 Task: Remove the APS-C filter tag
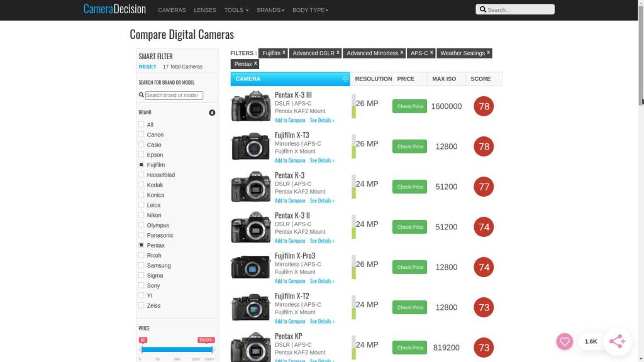[431, 53]
